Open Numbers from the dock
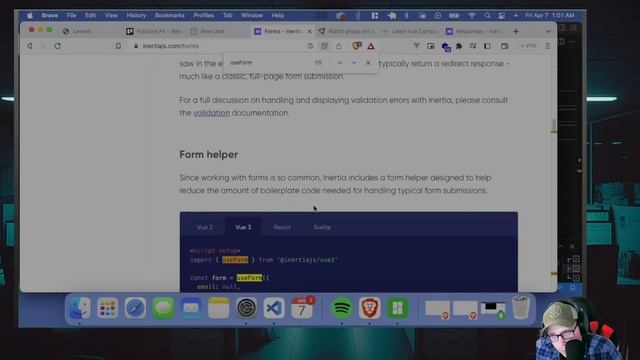This screenshot has width=640, height=360. 397,308
